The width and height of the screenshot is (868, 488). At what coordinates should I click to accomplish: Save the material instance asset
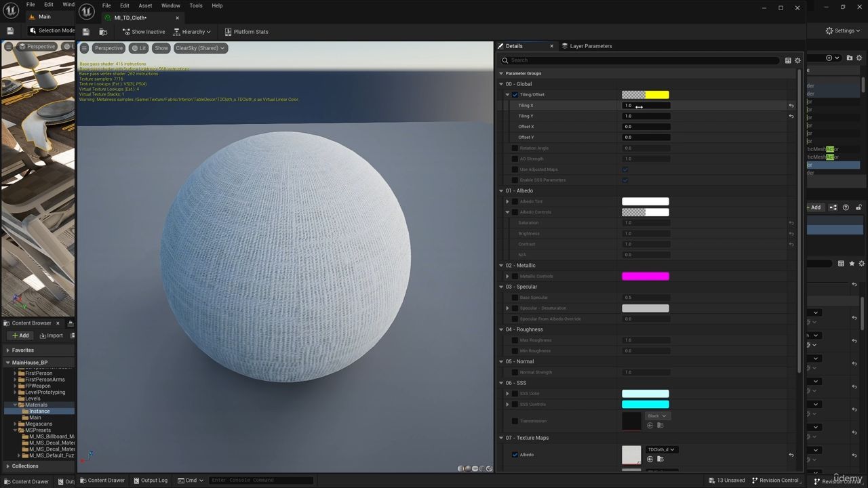pyautogui.click(x=86, y=32)
